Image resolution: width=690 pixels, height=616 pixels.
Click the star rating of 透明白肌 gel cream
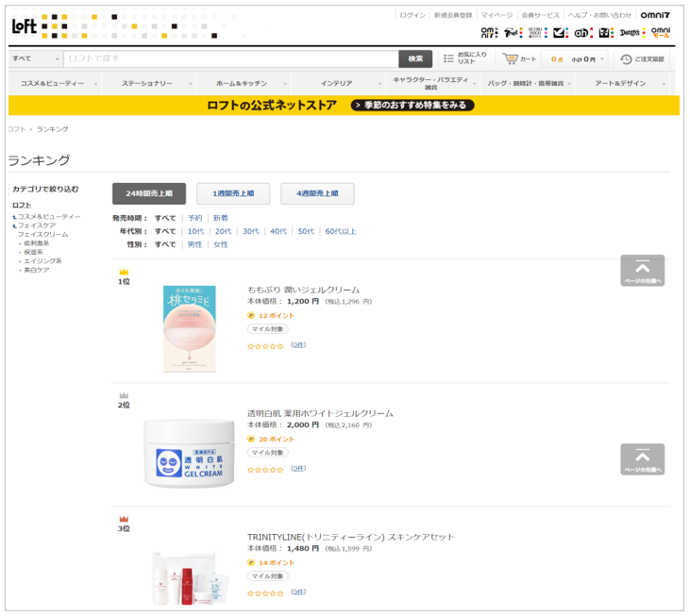265,470
